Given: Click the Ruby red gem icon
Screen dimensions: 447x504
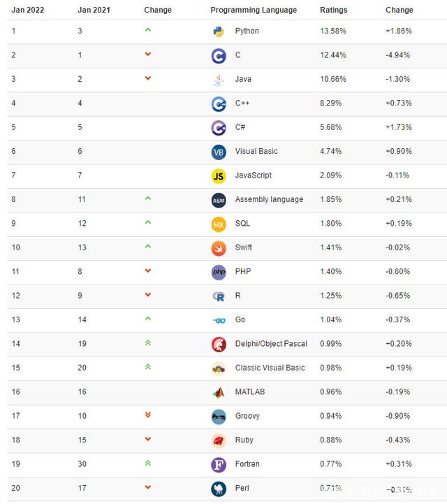Looking at the screenshot, I should (219, 440).
